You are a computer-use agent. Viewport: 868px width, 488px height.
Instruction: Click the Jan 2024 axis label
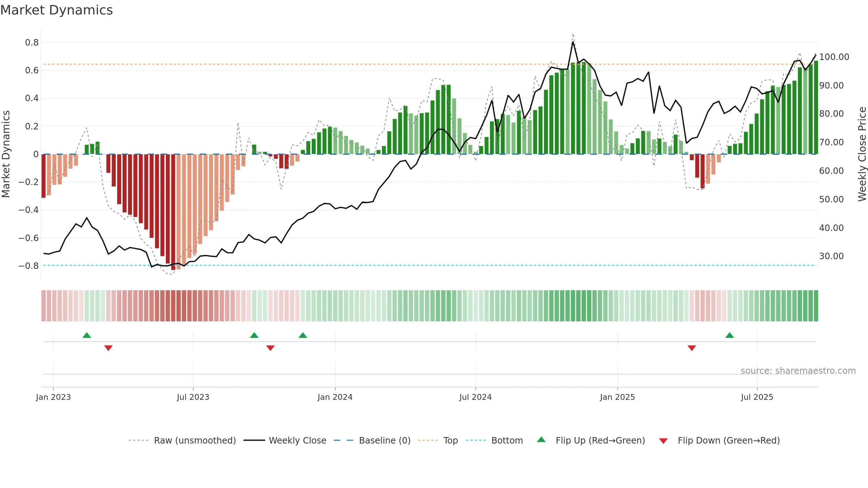click(x=335, y=397)
